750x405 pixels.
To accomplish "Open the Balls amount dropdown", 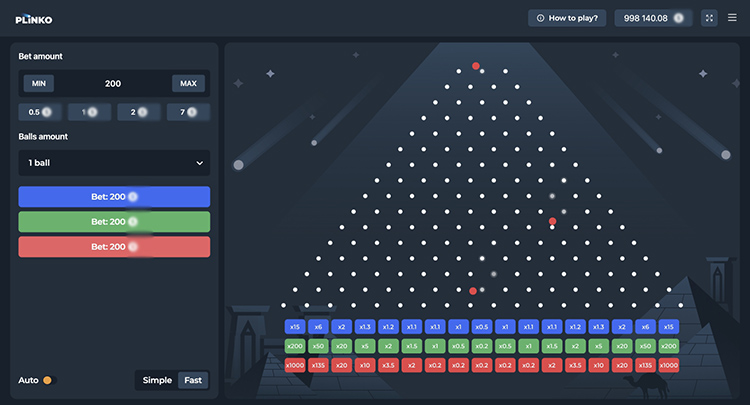I will pos(114,162).
